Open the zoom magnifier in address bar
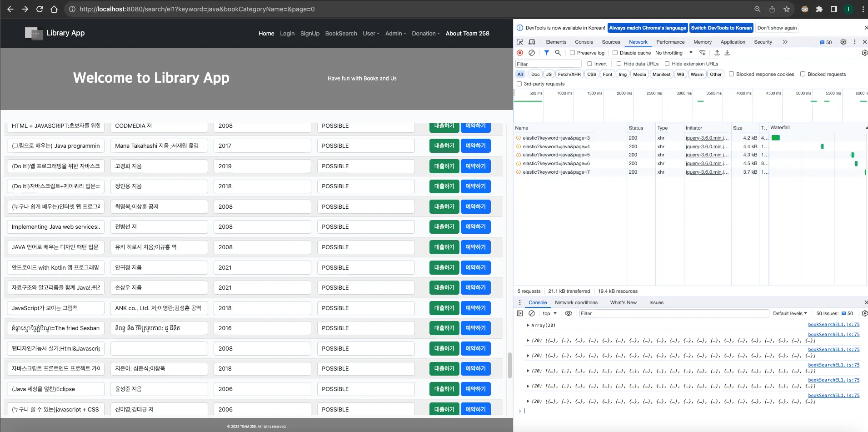The height and width of the screenshot is (432, 868). coord(757,9)
